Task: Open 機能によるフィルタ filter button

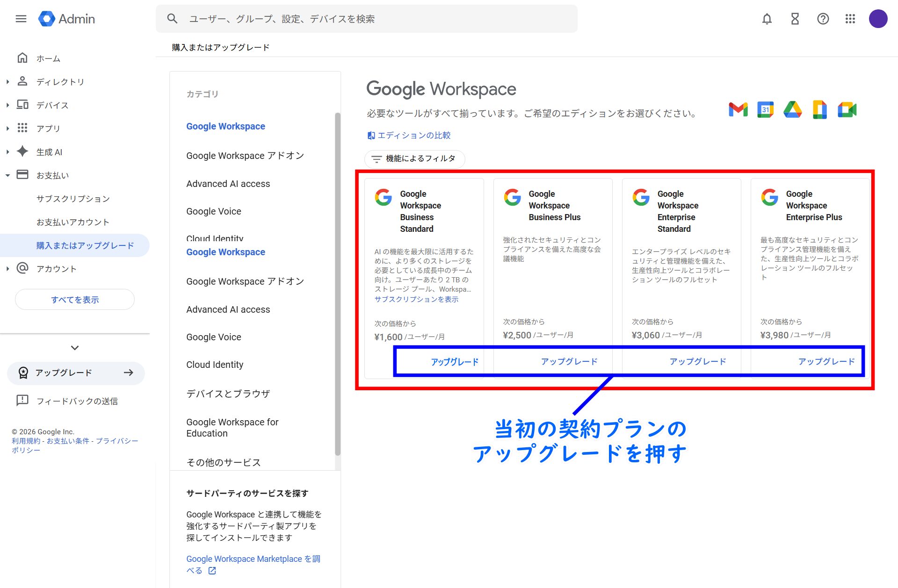Action: click(x=414, y=159)
